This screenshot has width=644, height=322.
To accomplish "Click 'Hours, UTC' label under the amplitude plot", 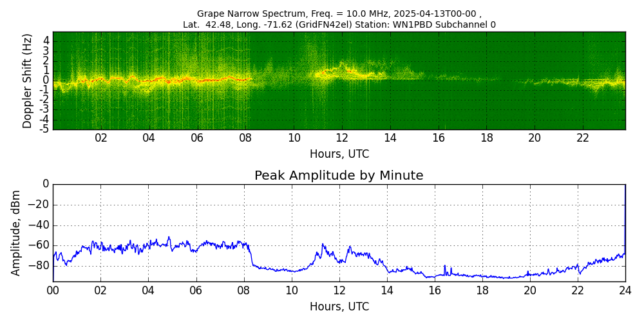I will 339,307.
